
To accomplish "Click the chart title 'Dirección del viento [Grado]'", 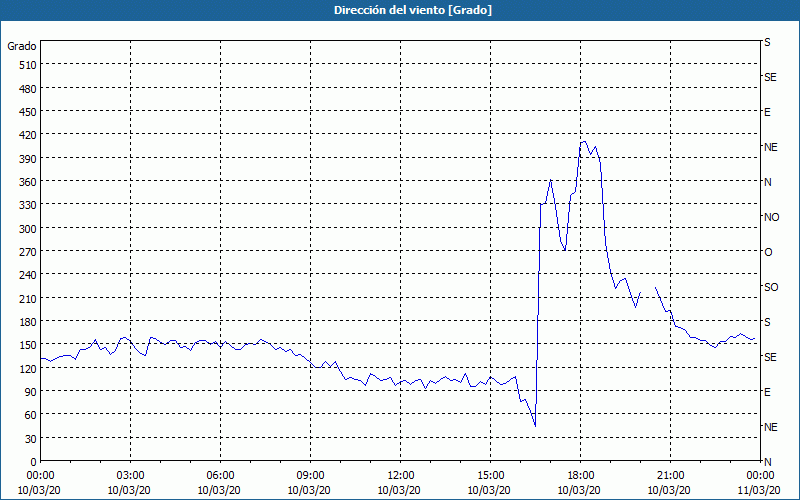I will [413, 10].
